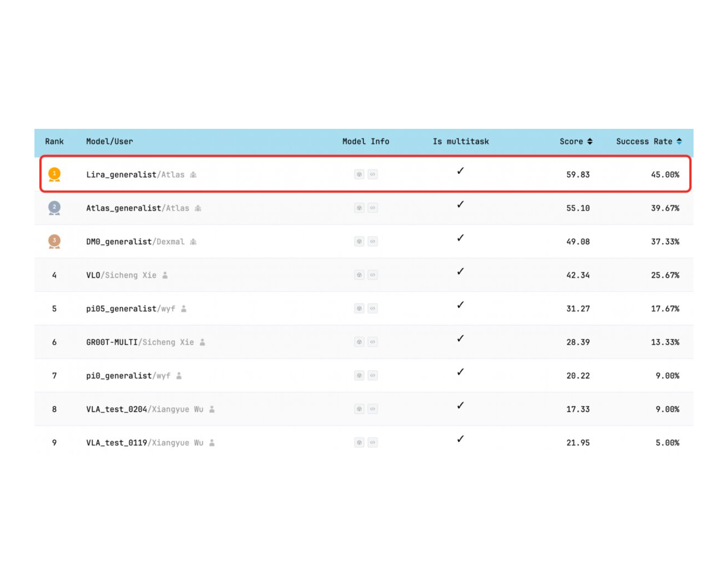This screenshot has width=728, height=585.
Task: Click user icon beside pi0_generalist/wyf
Action: point(179,375)
